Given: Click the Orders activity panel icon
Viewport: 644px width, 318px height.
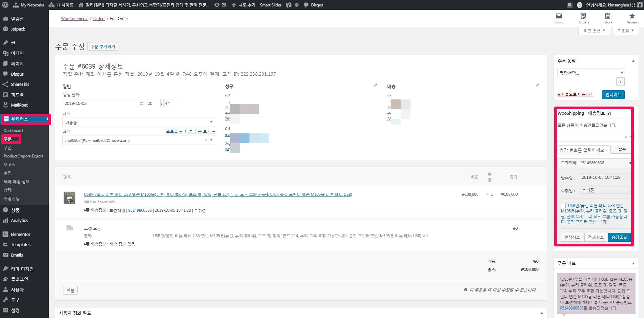Looking at the screenshot, I should coord(583,16).
